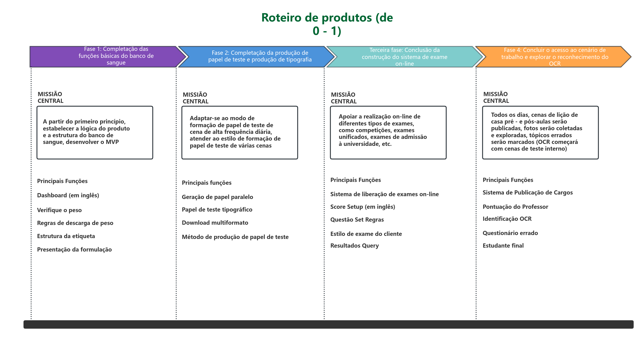Select 'MISSIÃO CENTRAL' heading under Fase 2
Screen dimensions: 644x339
coord(196,98)
